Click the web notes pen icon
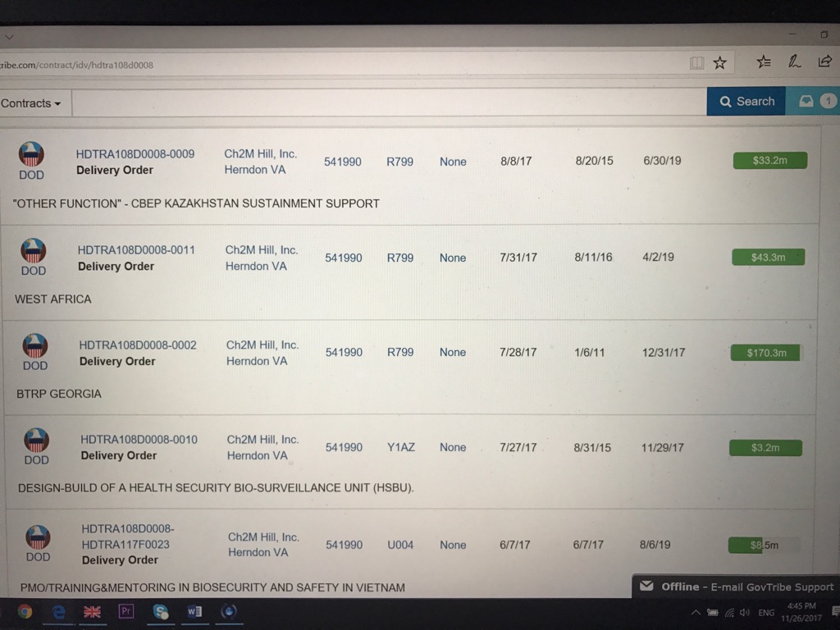 (x=794, y=62)
